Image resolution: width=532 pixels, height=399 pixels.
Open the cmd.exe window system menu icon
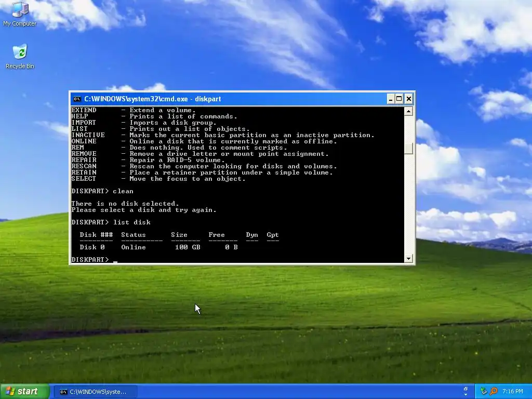pyautogui.click(x=77, y=99)
